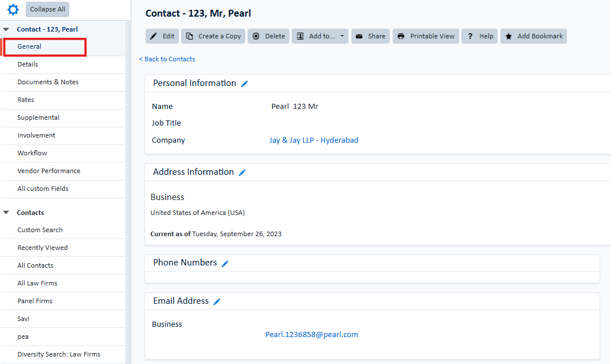Collapse the Contacts sidebar group

point(6,213)
